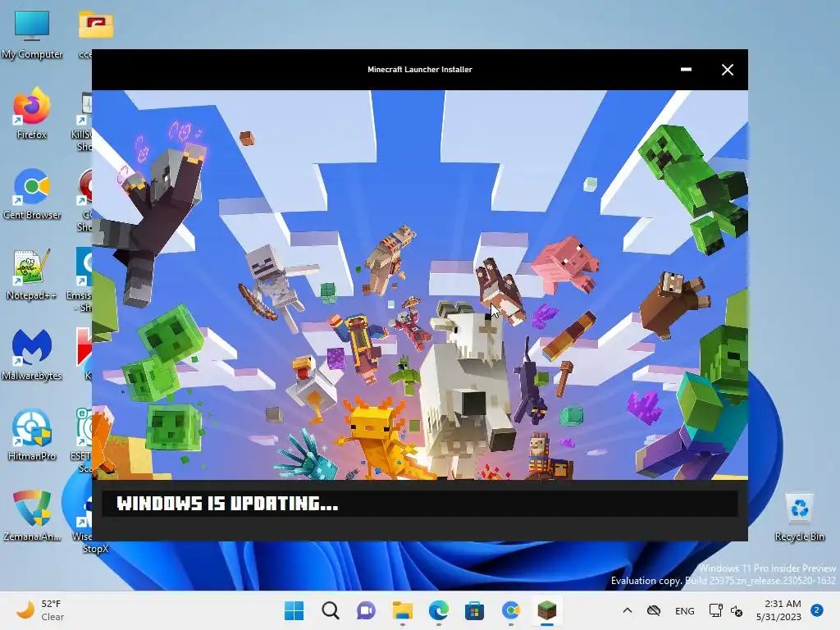
Task: Open the weather widget showing 52°F
Action: point(41,610)
